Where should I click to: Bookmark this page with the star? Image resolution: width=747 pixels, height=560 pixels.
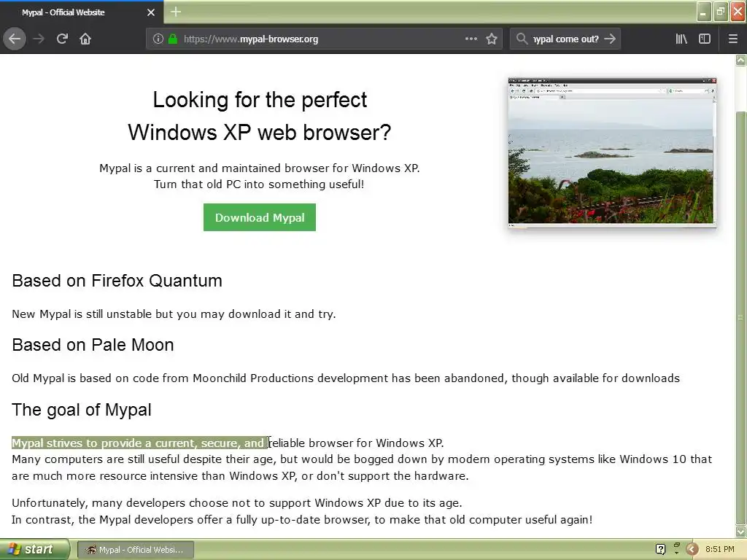coord(492,39)
